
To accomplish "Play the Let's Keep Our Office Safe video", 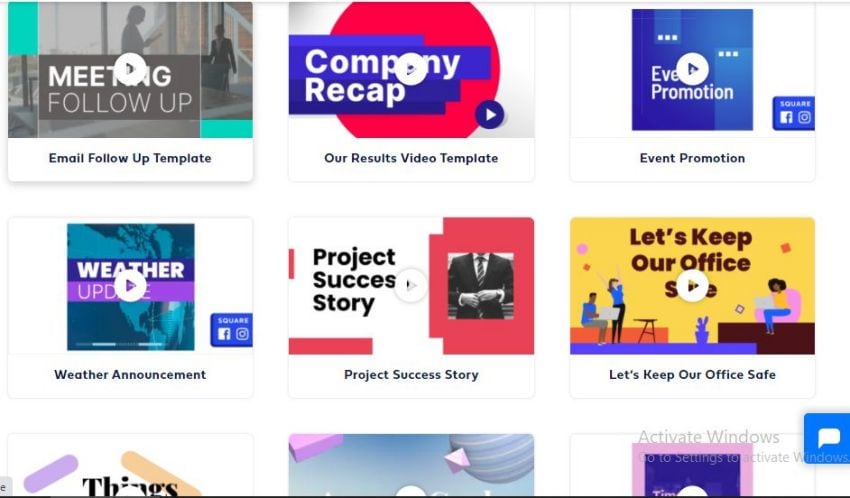I will pos(692,285).
